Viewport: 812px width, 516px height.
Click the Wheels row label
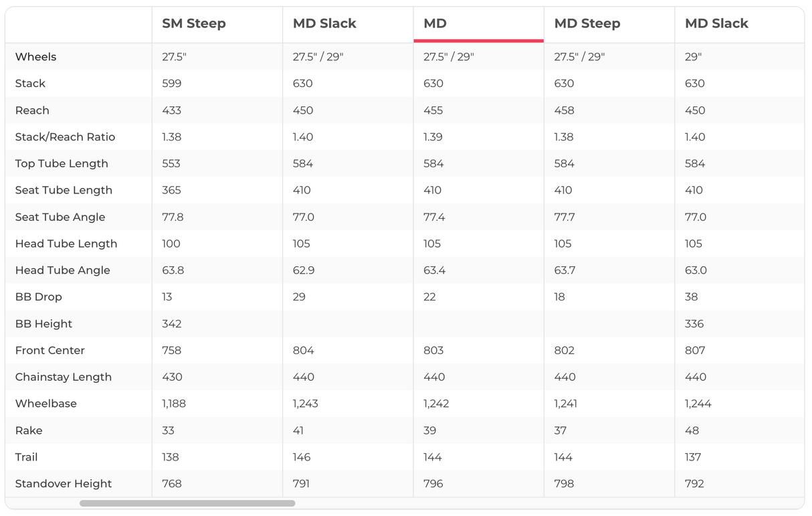36,57
